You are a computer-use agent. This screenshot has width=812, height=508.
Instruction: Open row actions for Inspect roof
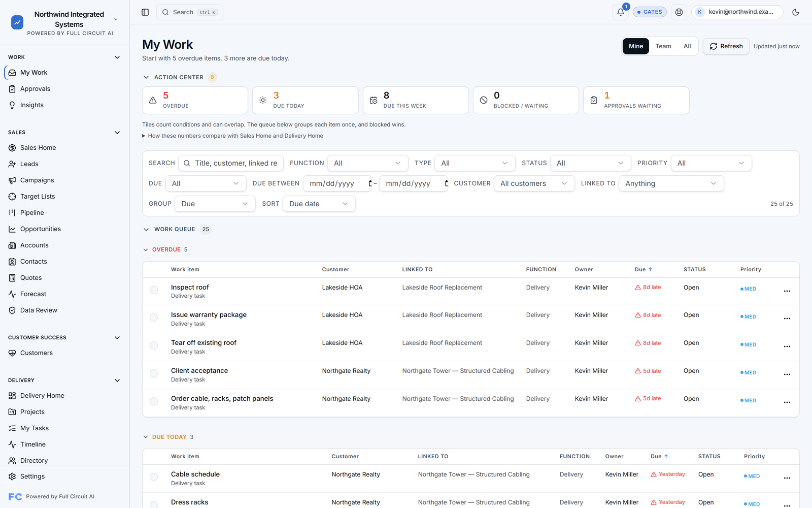(x=787, y=291)
